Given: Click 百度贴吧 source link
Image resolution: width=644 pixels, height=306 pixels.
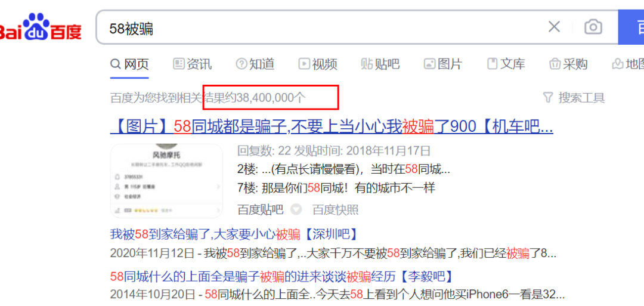Looking at the screenshot, I should 261,210.
